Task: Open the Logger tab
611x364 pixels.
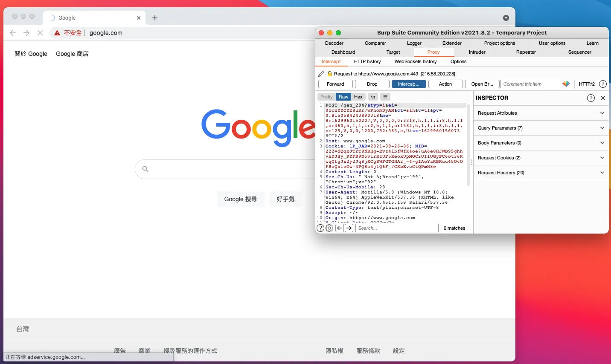Action: [414, 43]
